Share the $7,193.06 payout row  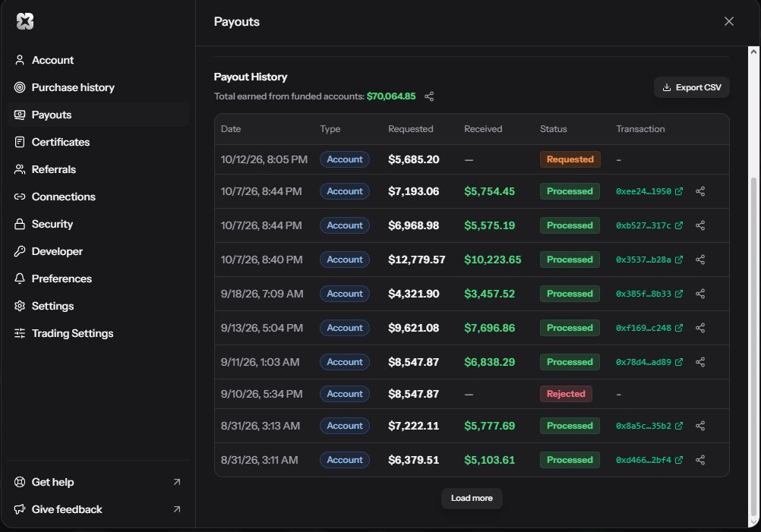click(x=700, y=191)
